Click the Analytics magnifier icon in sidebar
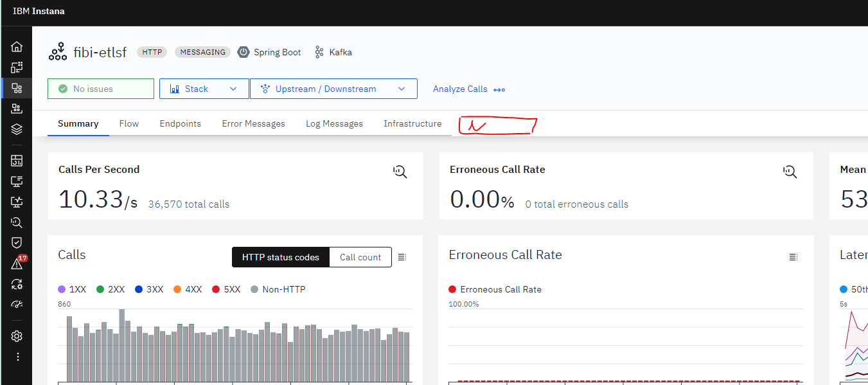 (17, 222)
